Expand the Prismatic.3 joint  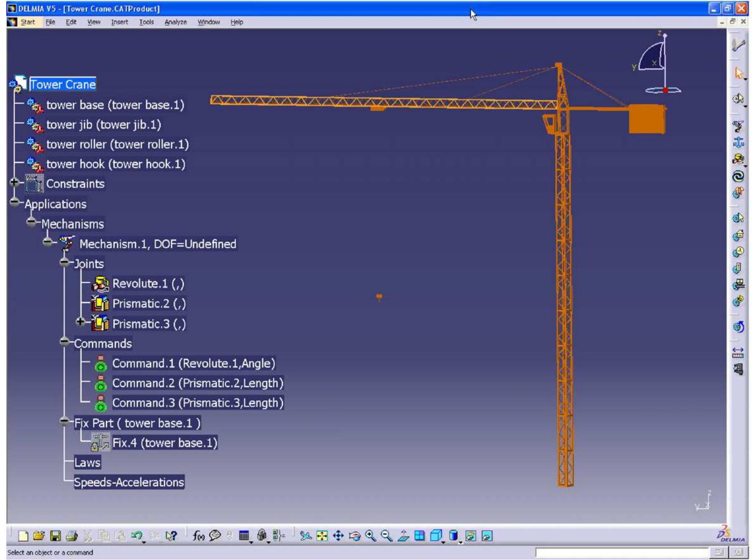[x=81, y=322]
